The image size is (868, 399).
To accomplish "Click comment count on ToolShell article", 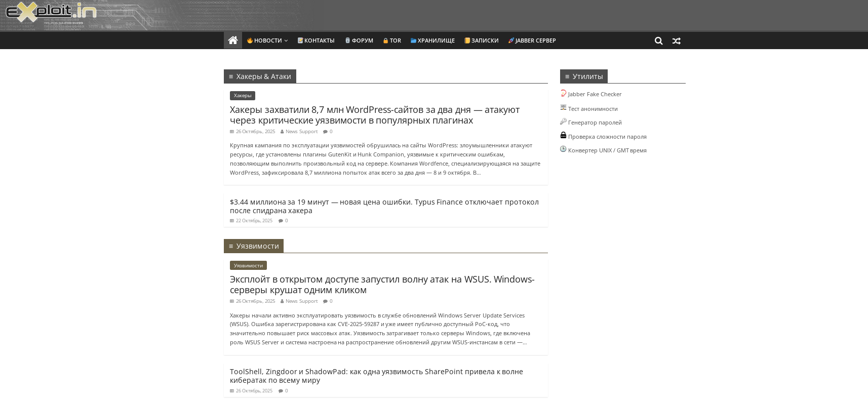I will (284, 391).
